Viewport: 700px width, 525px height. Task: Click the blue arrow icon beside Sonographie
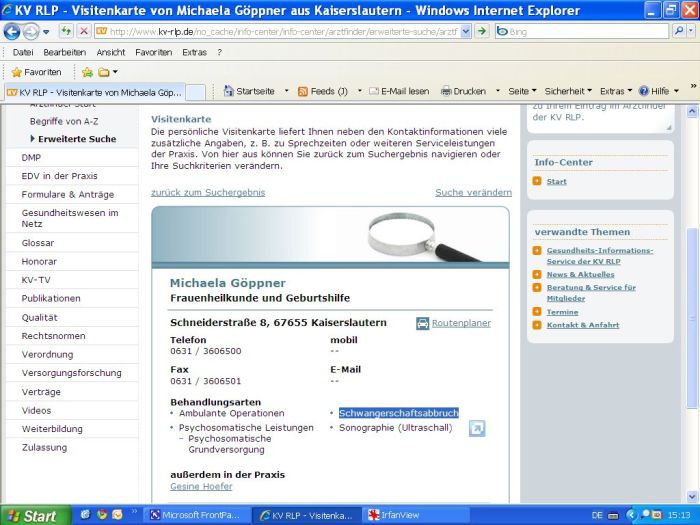tap(477, 429)
